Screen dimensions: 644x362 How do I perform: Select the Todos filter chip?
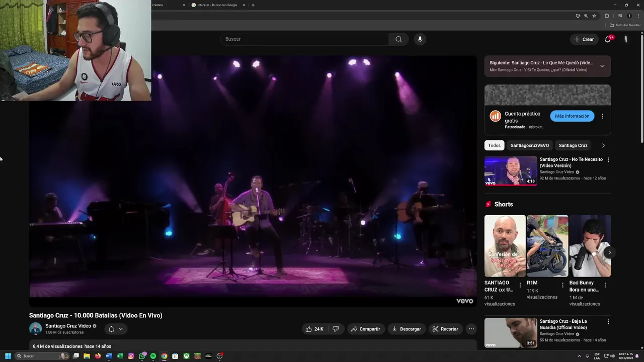click(x=495, y=145)
